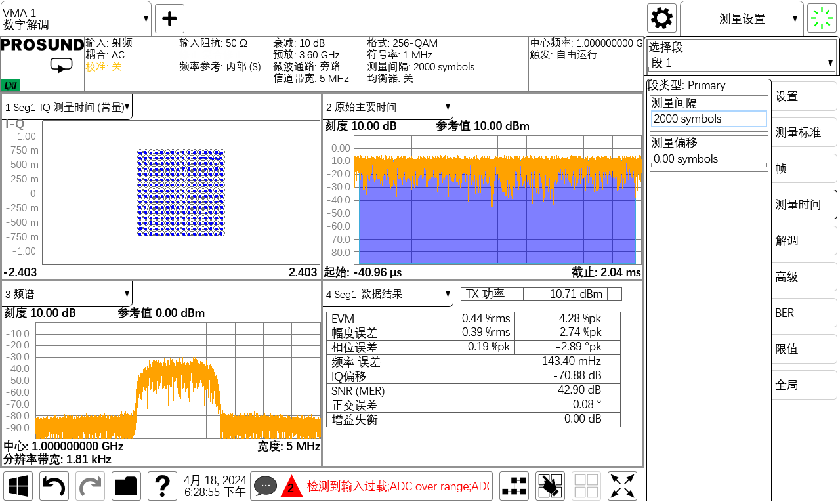Open the 测量设置 menu dropdown

point(742,18)
